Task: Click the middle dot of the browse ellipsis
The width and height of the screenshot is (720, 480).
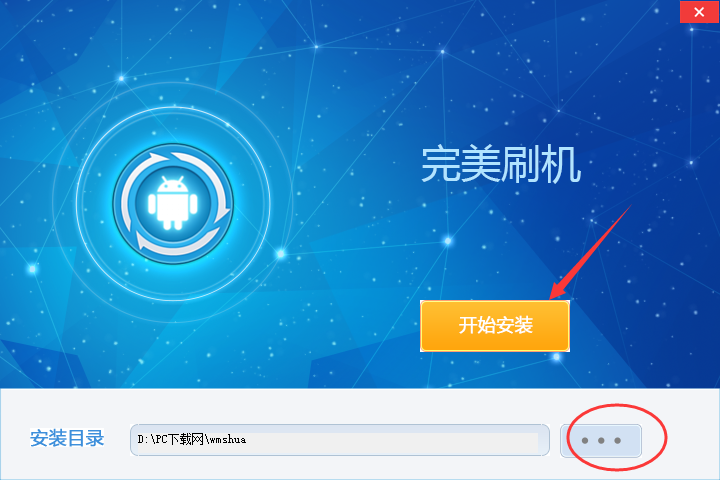Action: (601, 440)
